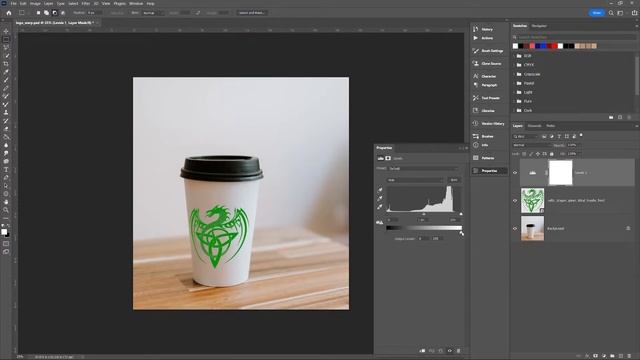Open the File menu
Viewport: 640px width, 360px height.
(13, 3)
